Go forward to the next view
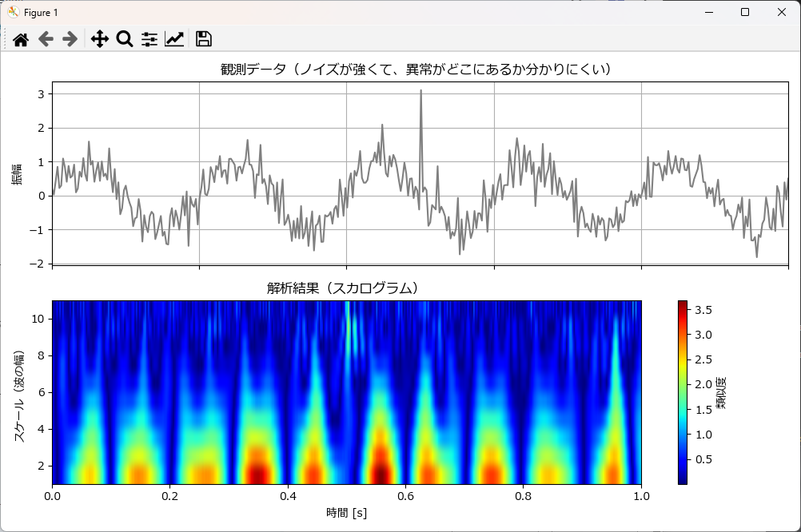The width and height of the screenshot is (801, 532). tap(70, 39)
